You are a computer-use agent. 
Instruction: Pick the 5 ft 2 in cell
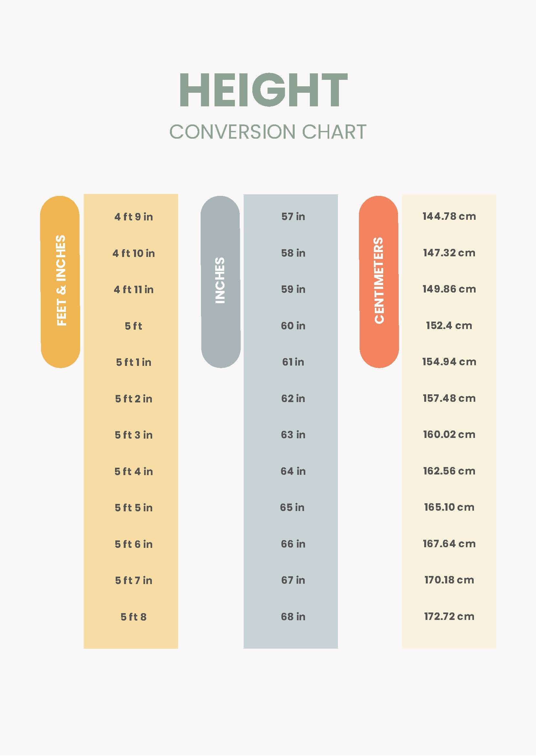pos(134,399)
